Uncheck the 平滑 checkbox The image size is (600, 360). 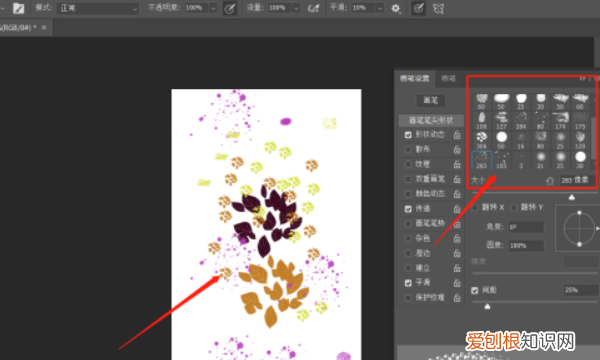pyautogui.click(x=408, y=283)
